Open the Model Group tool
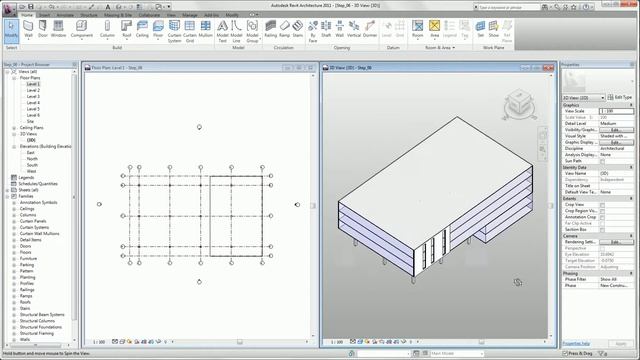 [x=252, y=31]
